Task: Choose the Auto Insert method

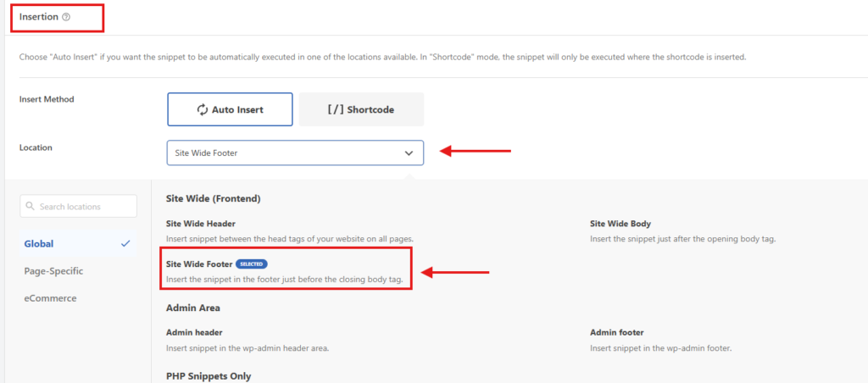Action: (x=230, y=109)
